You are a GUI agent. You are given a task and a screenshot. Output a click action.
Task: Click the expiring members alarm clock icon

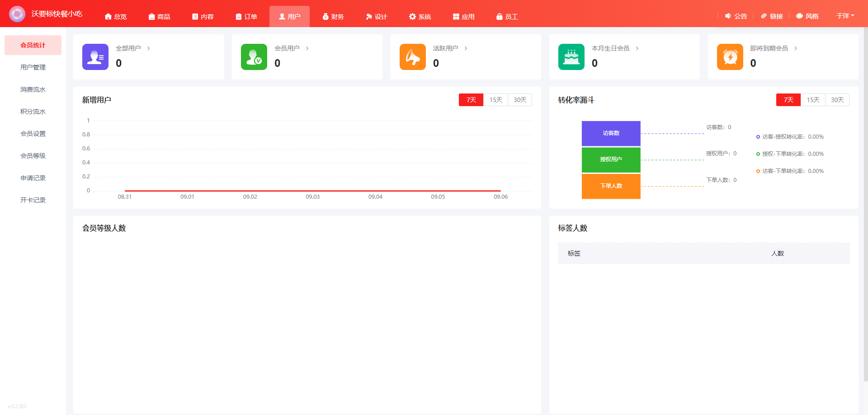[x=730, y=57]
